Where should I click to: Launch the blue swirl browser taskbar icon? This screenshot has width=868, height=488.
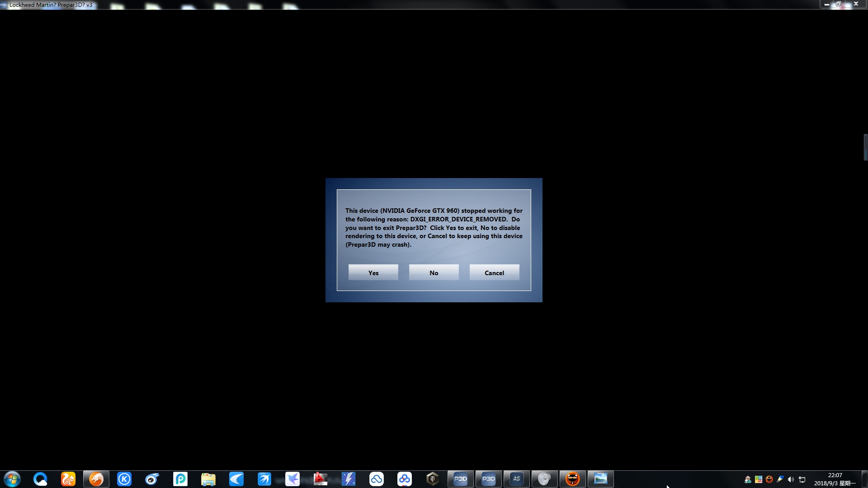coord(152,479)
